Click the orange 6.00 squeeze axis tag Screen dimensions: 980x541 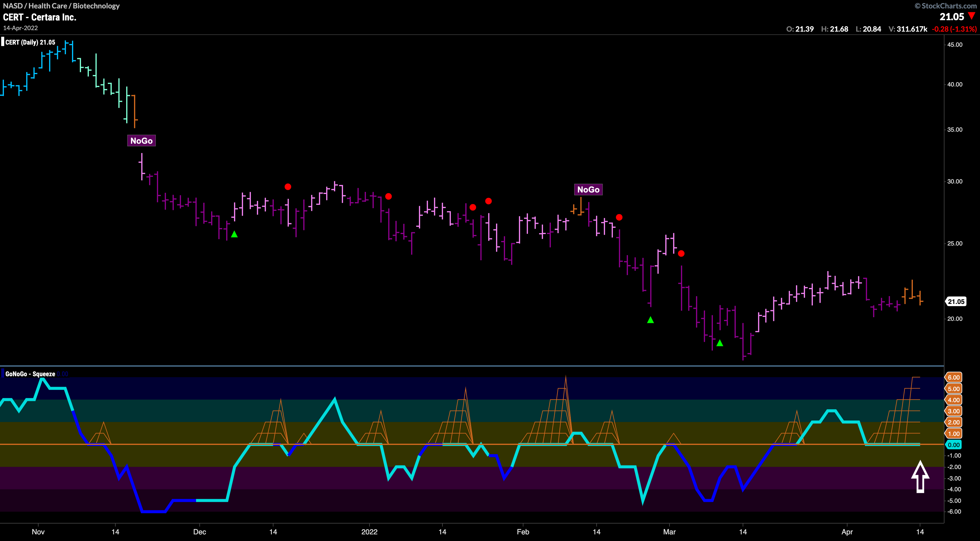[953, 377]
